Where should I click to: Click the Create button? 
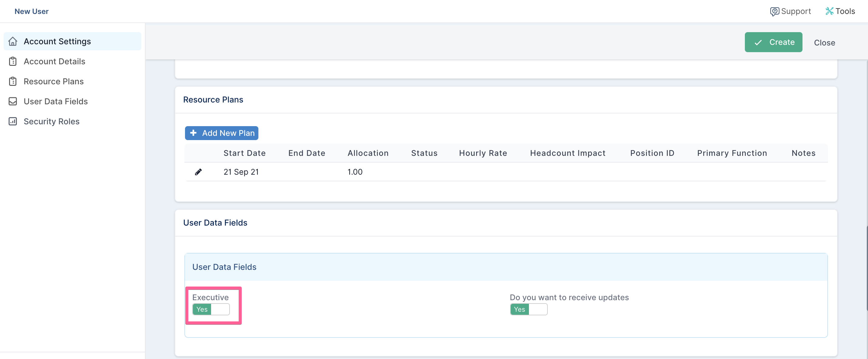(773, 42)
